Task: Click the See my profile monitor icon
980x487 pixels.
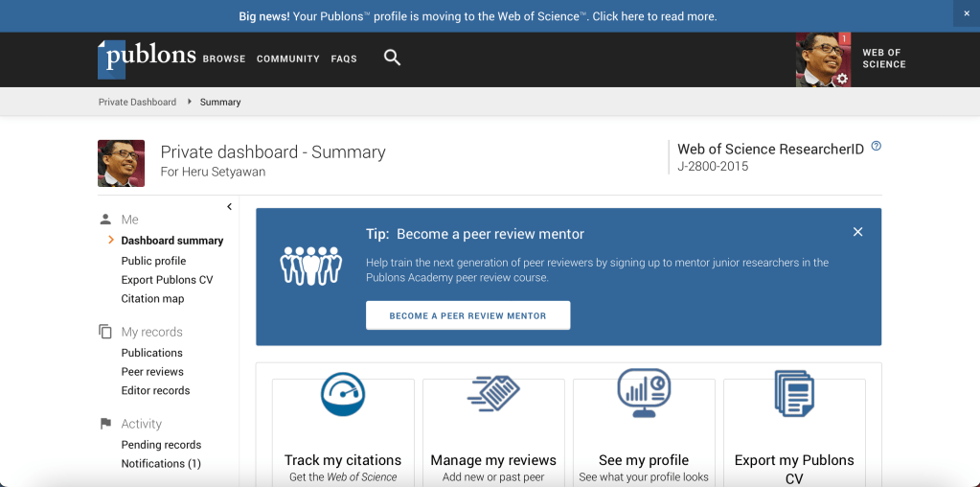Action: click(644, 392)
